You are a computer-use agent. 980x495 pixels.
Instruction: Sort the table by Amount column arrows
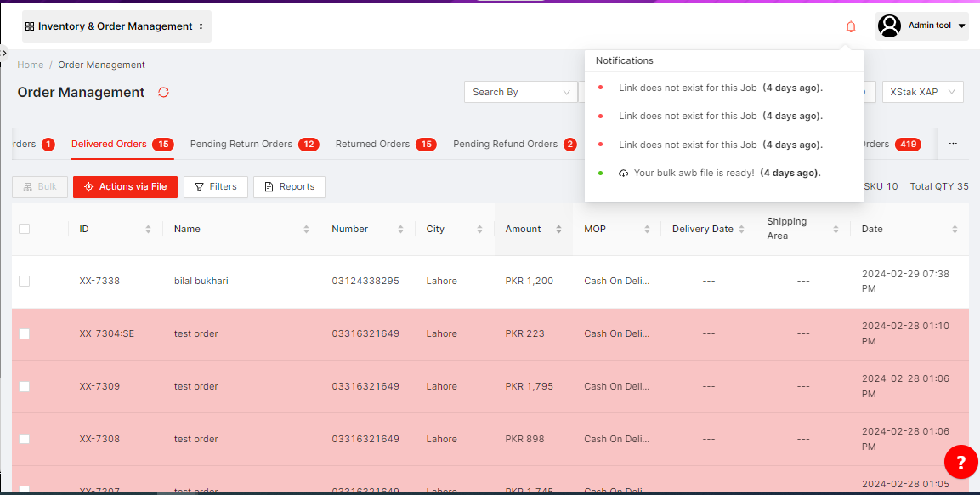tap(558, 230)
